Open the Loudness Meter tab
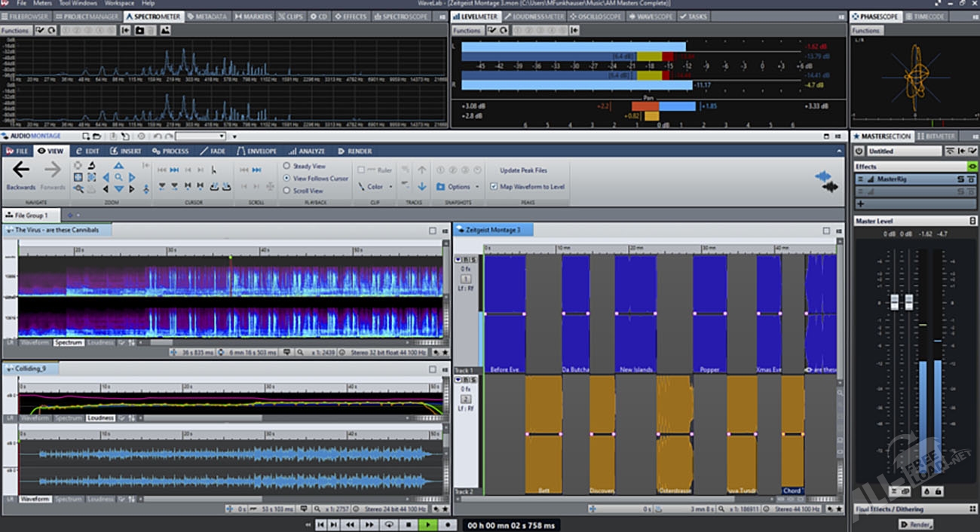The height and width of the screenshot is (532, 980). point(534,17)
